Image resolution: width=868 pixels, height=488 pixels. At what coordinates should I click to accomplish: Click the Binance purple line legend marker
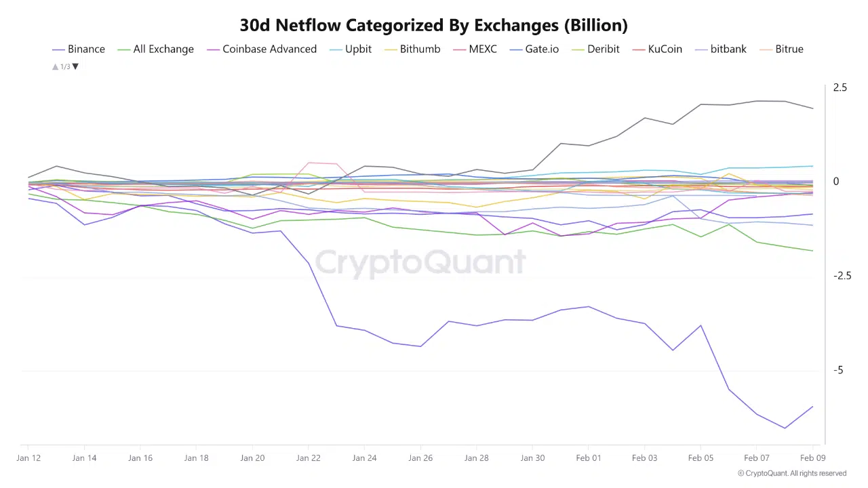coord(58,49)
